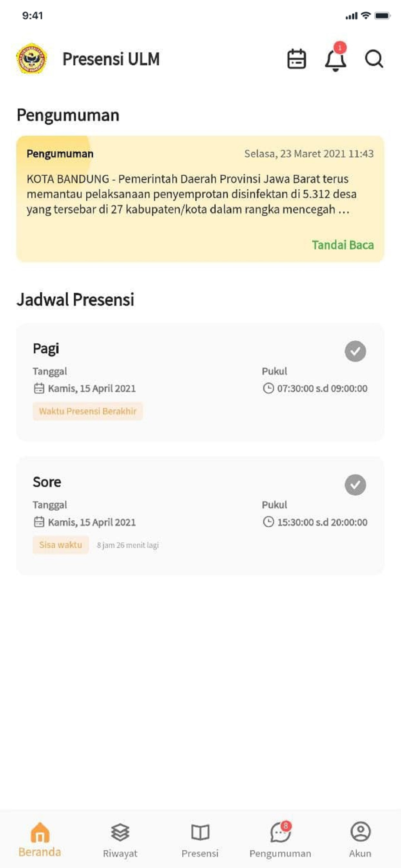401x868 pixels.
Task: Tap the Pagi time clock icon
Action: click(x=269, y=388)
